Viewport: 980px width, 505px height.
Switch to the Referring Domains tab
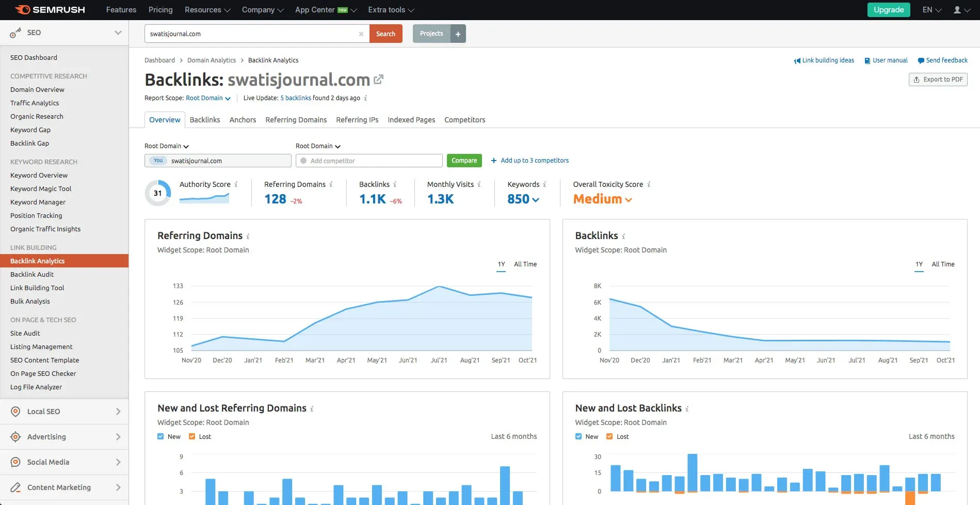point(296,120)
